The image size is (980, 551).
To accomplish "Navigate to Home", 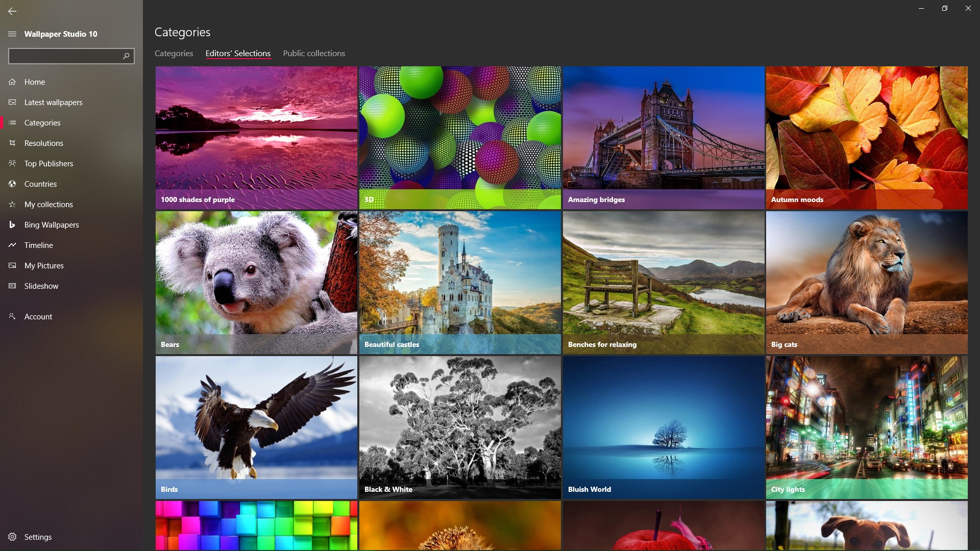I will coord(35,82).
